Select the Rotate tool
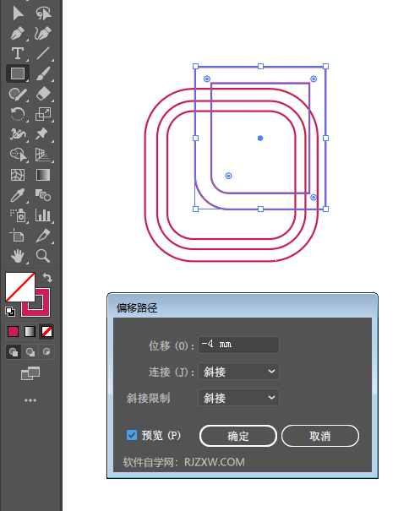The image size is (420, 511). click(x=18, y=114)
